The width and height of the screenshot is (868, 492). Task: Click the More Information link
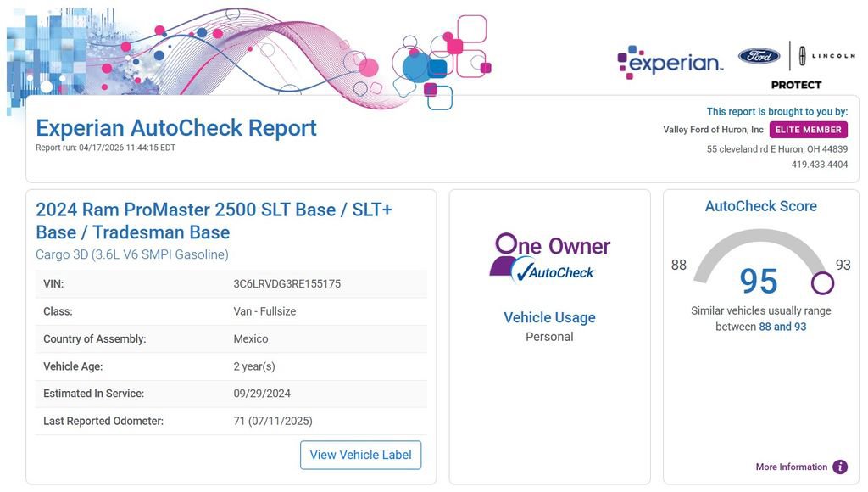pyautogui.click(x=791, y=467)
